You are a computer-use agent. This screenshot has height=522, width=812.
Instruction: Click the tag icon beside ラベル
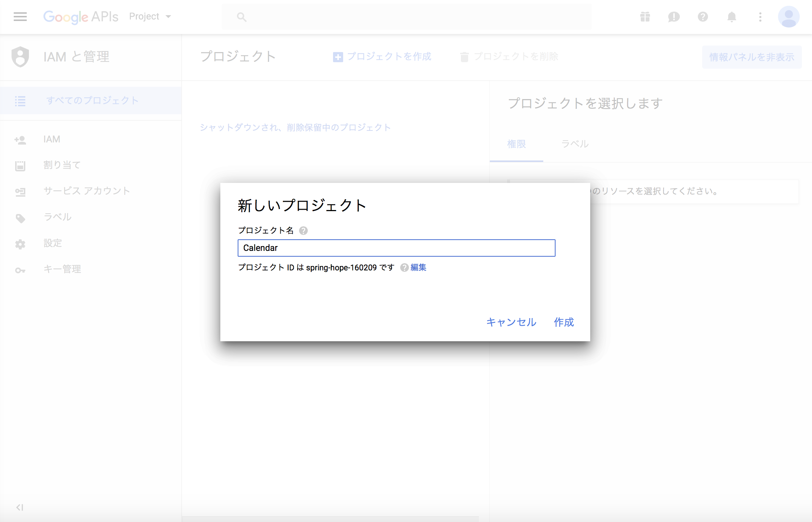[x=21, y=218]
